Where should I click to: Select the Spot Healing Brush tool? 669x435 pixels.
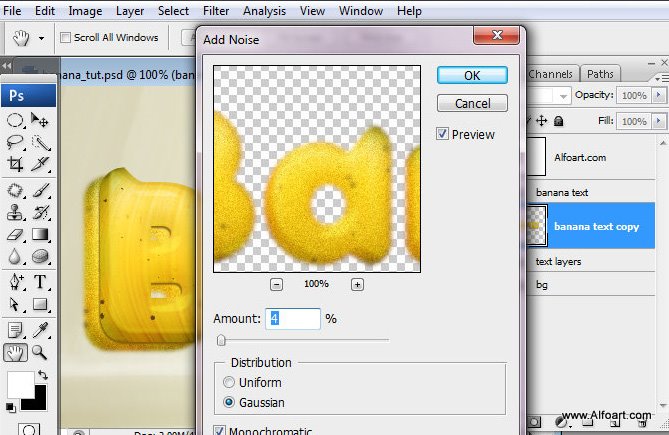pos(15,191)
